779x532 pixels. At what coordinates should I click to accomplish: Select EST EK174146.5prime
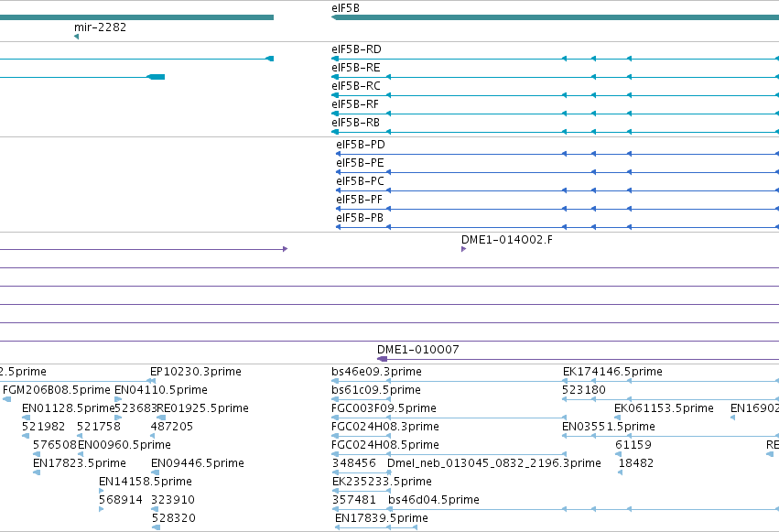point(612,372)
